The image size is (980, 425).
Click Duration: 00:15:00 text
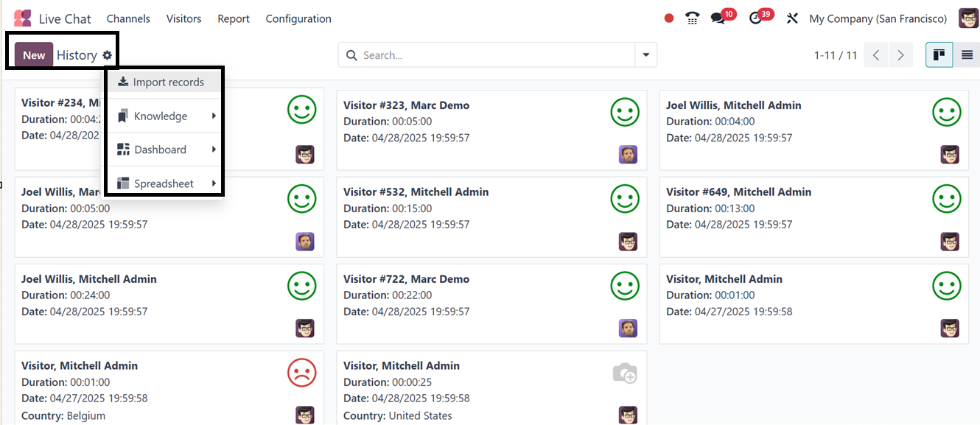388,208
